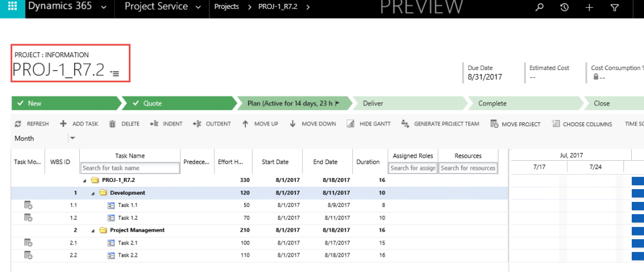The image size is (644, 272).
Task: Click the Due Date value 8/31/2017
Action: pyautogui.click(x=485, y=77)
